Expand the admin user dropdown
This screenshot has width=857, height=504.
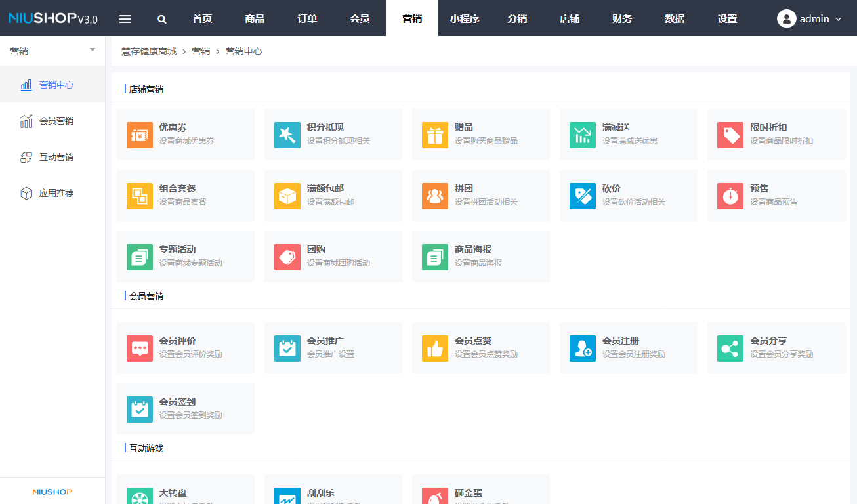tap(809, 19)
